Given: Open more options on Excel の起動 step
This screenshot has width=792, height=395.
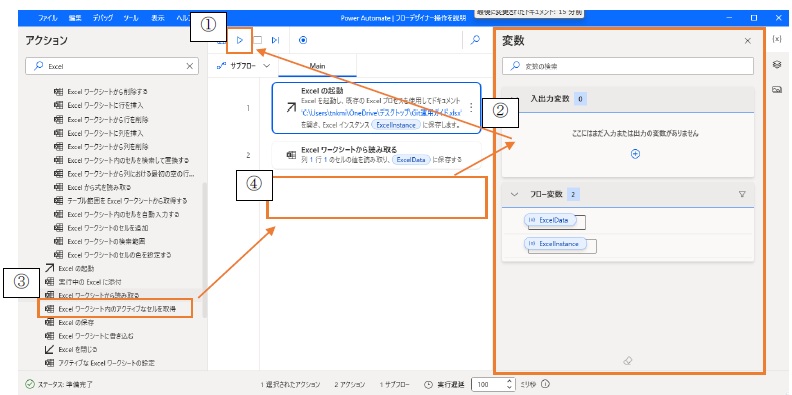Looking at the screenshot, I should click(471, 108).
